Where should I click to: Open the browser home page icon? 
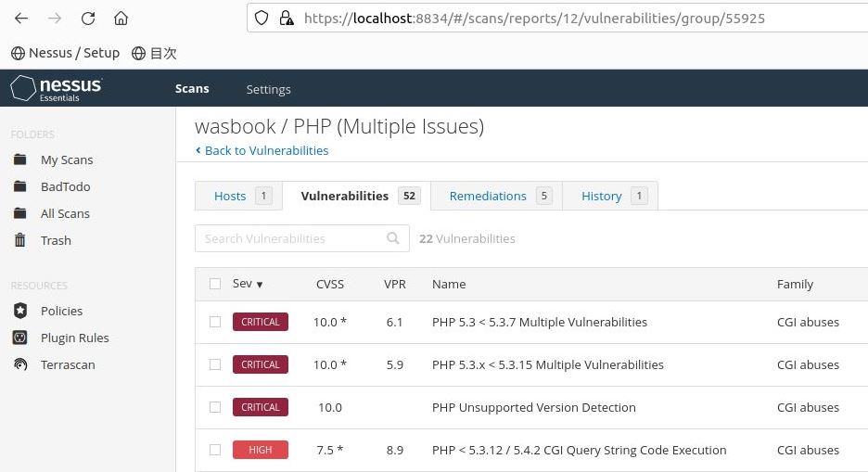click(121, 19)
